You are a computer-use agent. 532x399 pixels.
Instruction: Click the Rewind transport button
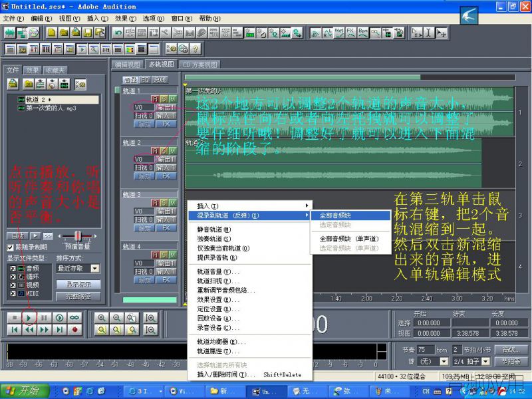click(x=29, y=329)
